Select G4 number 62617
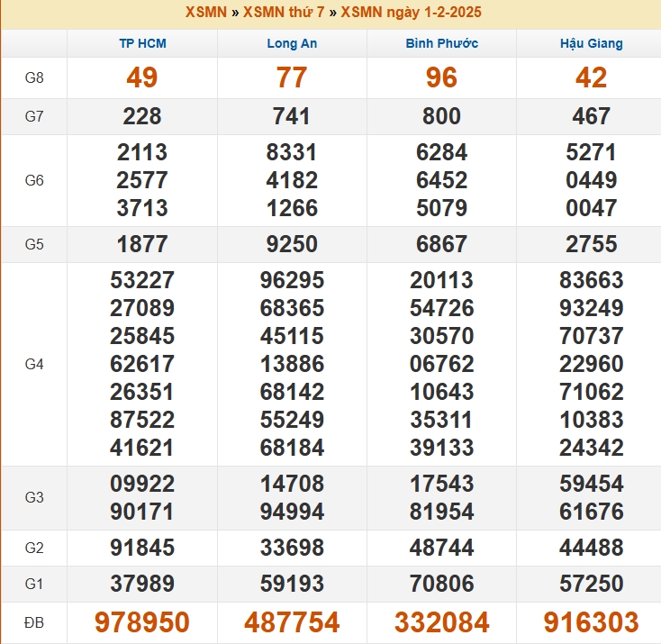Viewport: 661px width, 644px height. coord(142,364)
